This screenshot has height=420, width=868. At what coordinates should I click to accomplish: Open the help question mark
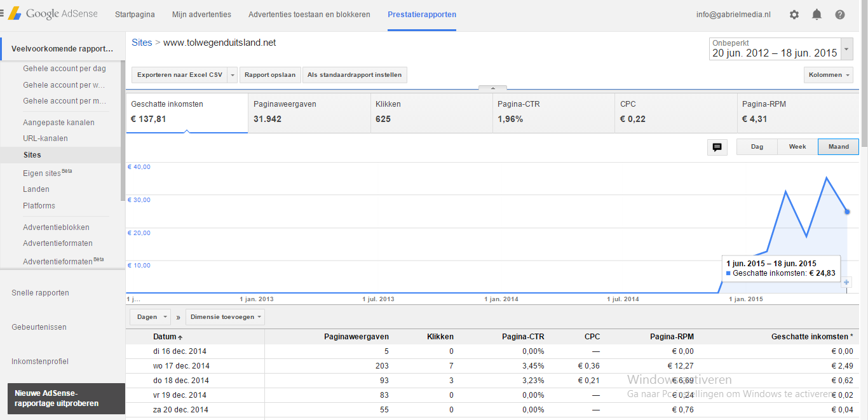pos(840,15)
